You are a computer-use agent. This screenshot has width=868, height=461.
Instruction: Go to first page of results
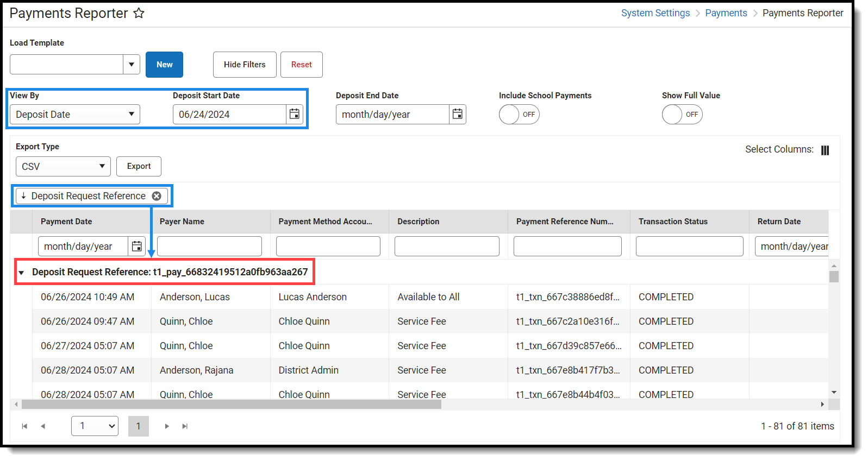tap(24, 426)
